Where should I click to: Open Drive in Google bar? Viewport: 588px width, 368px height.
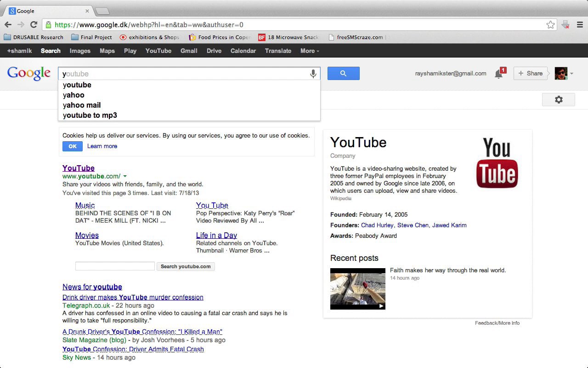214,51
